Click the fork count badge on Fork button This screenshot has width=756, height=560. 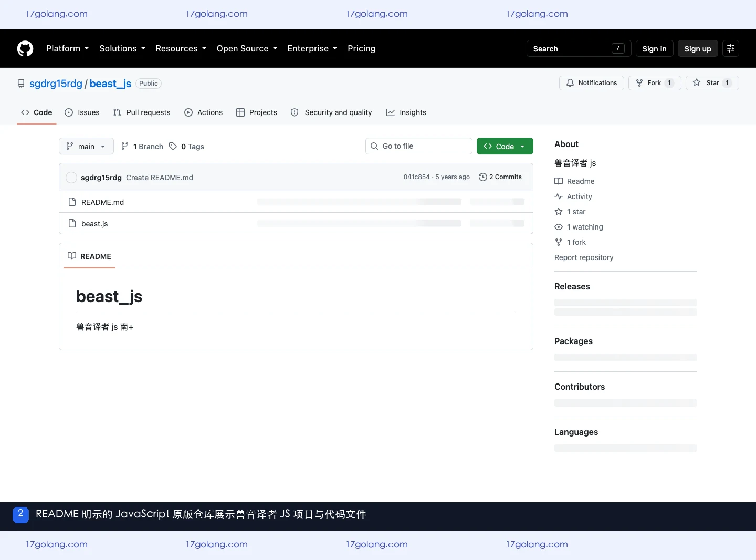[x=669, y=83]
